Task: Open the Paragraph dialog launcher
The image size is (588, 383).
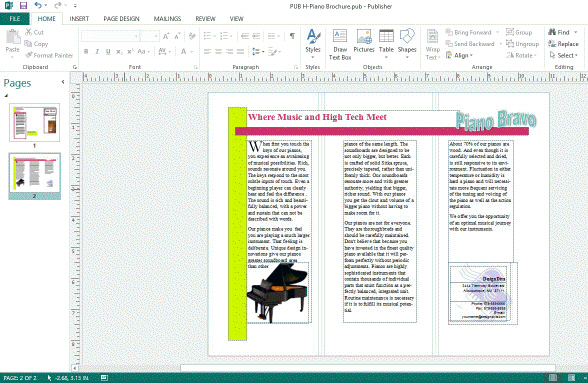Action: point(296,67)
